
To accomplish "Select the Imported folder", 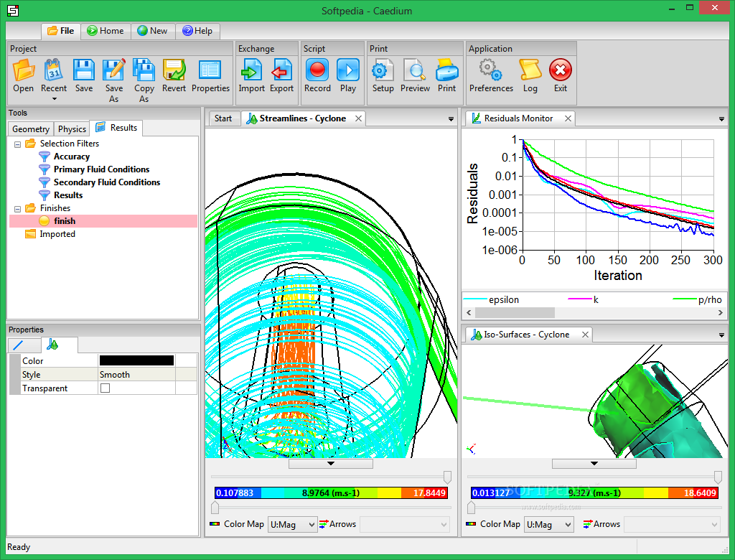I will [x=57, y=234].
